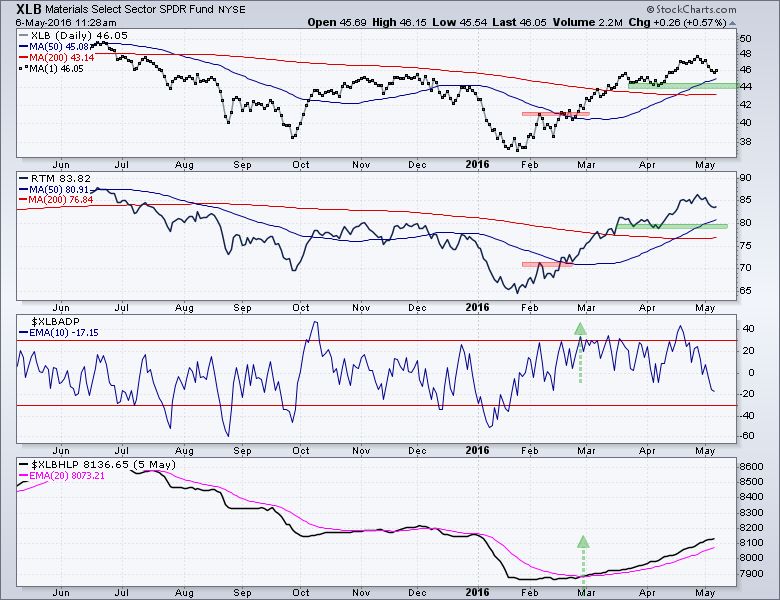Viewport: 780px width, 600px height.
Task: Click the MA(200) 76.84 legend in RTM panel
Action: click(56, 200)
